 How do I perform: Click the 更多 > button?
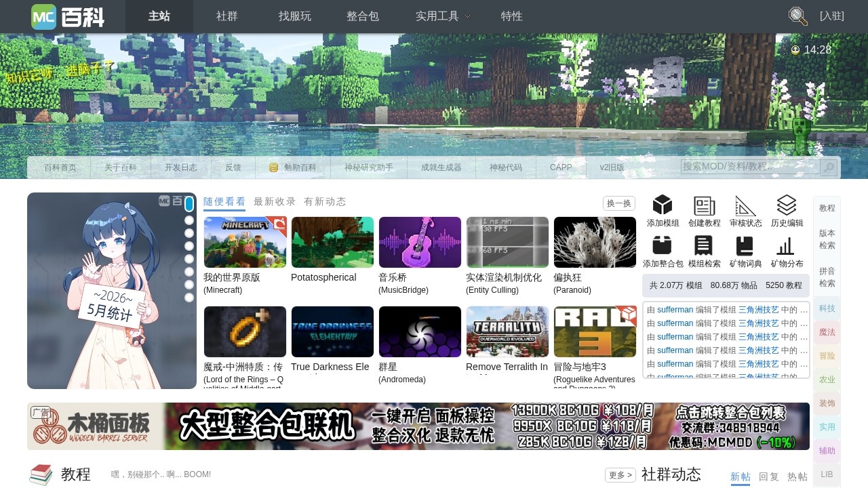coord(620,475)
